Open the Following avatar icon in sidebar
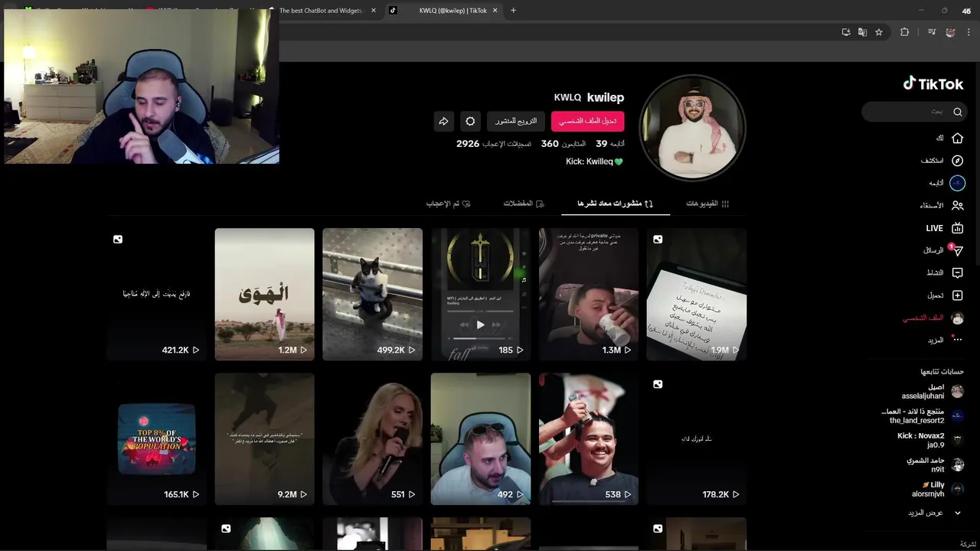Viewport: 980px width, 551px height. click(957, 183)
